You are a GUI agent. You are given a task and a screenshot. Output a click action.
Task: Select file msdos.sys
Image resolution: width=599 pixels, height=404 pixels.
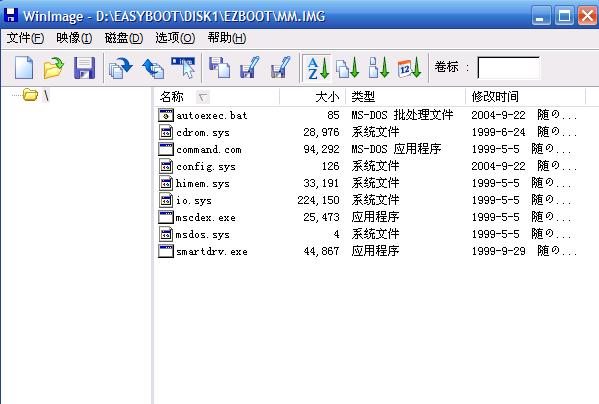point(203,234)
